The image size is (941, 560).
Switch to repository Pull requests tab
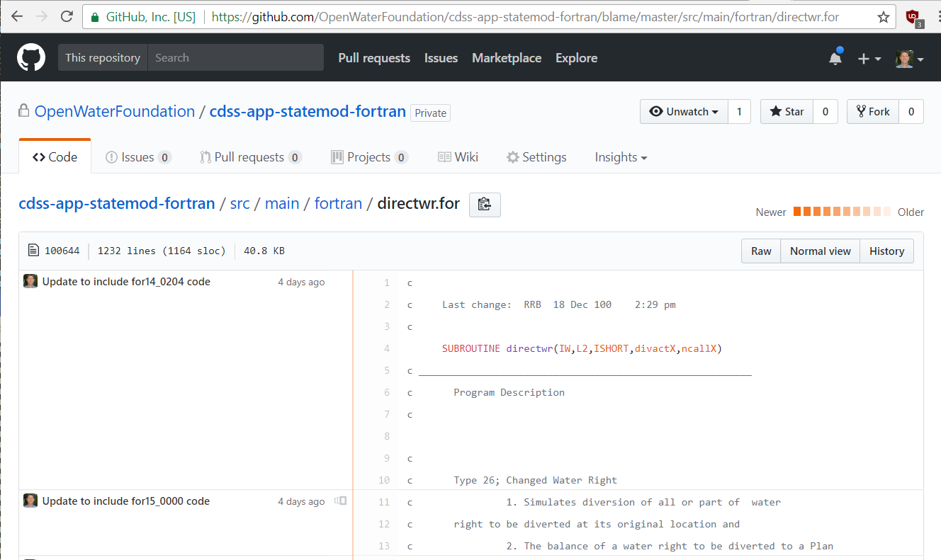pyautogui.click(x=251, y=157)
